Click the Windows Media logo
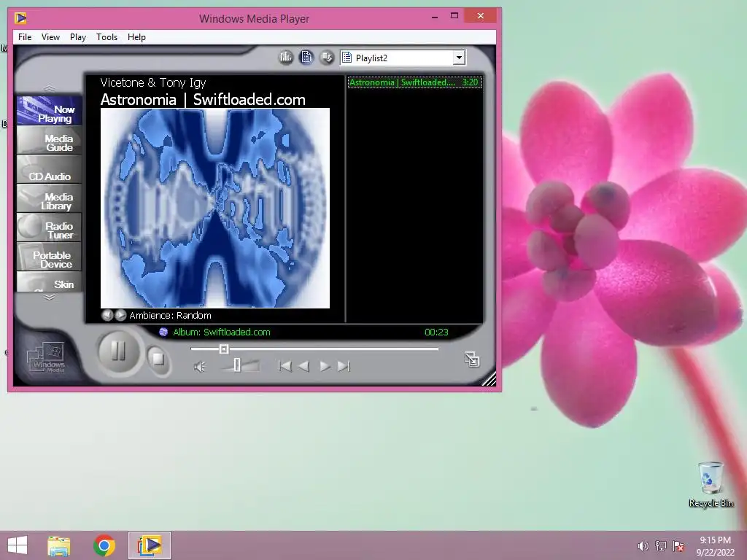747x560 pixels. [x=46, y=358]
